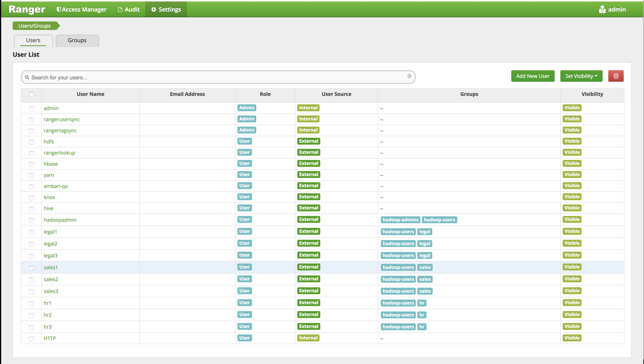Click the admin user profile icon

tap(602, 10)
